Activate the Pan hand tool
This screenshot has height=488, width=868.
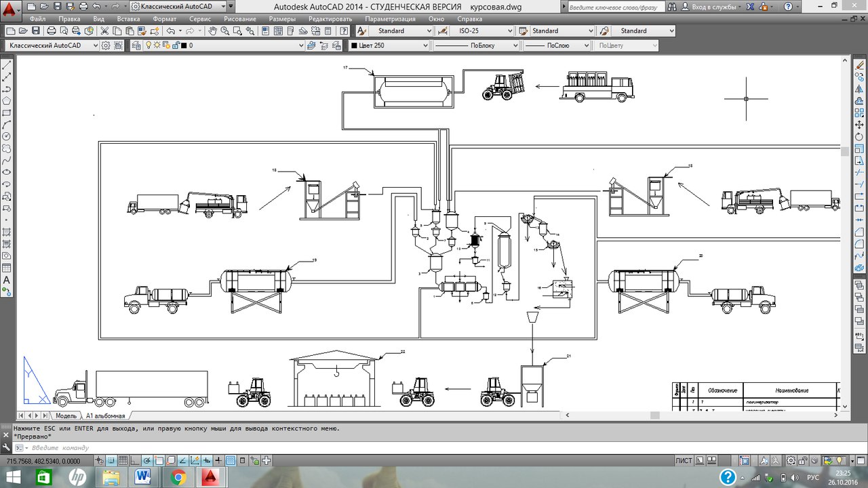point(212,31)
